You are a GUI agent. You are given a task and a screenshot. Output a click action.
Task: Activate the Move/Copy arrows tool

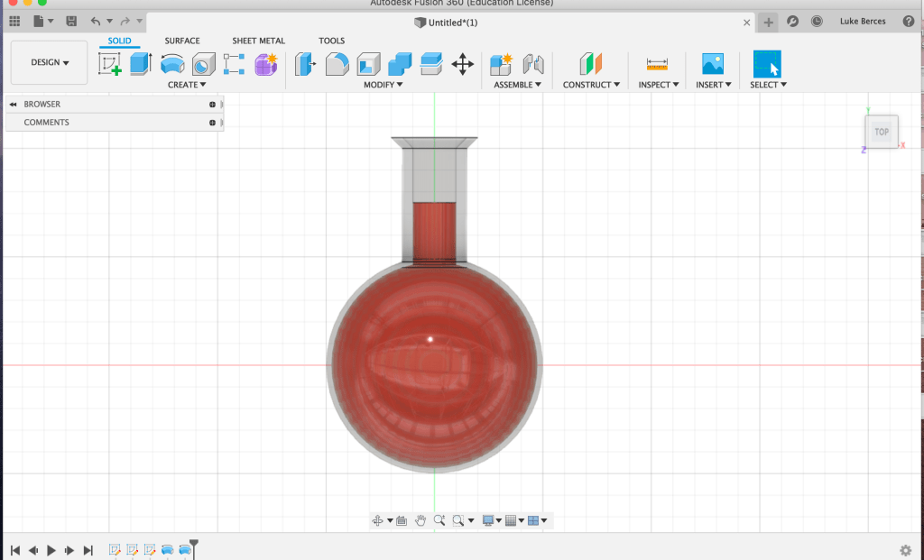pyautogui.click(x=462, y=64)
